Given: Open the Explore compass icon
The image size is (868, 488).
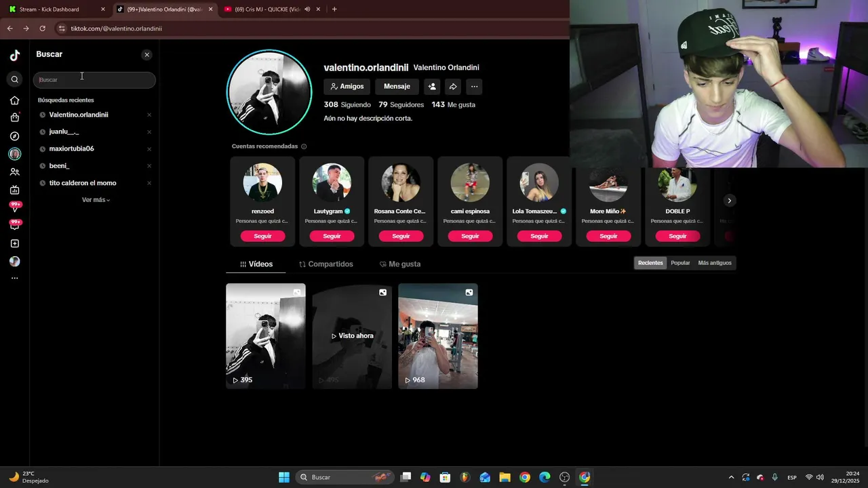Looking at the screenshot, I should pos(14,136).
